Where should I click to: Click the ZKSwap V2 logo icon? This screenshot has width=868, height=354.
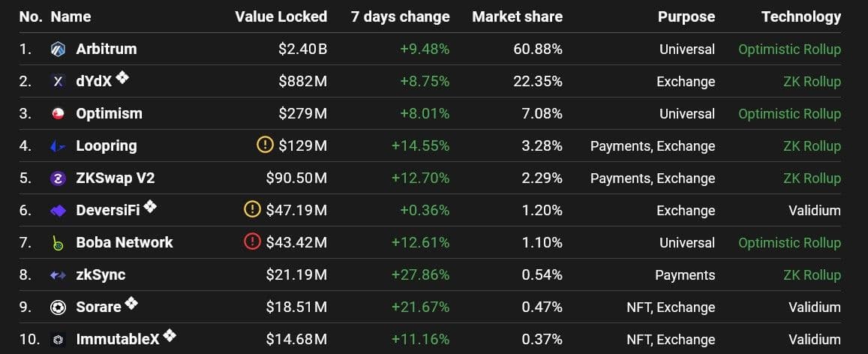[x=58, y=178]
